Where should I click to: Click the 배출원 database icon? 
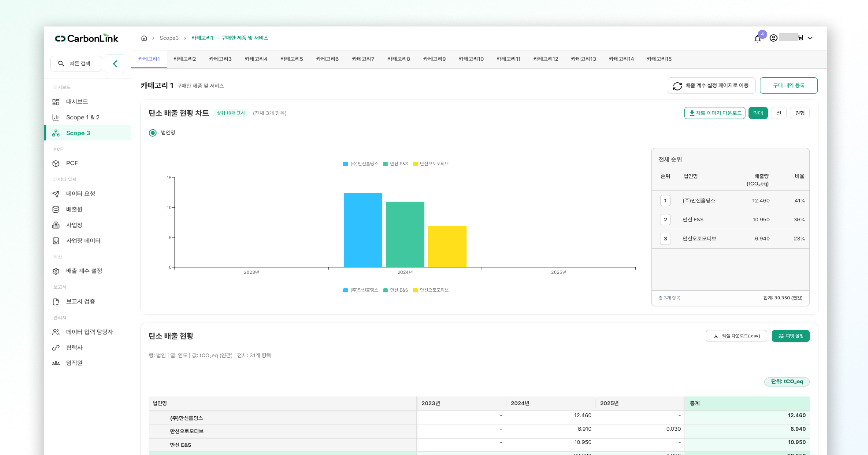56,209
